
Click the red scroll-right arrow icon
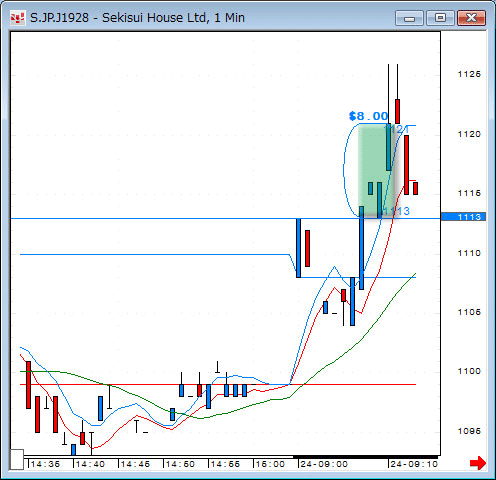click(x=478, y=463)
